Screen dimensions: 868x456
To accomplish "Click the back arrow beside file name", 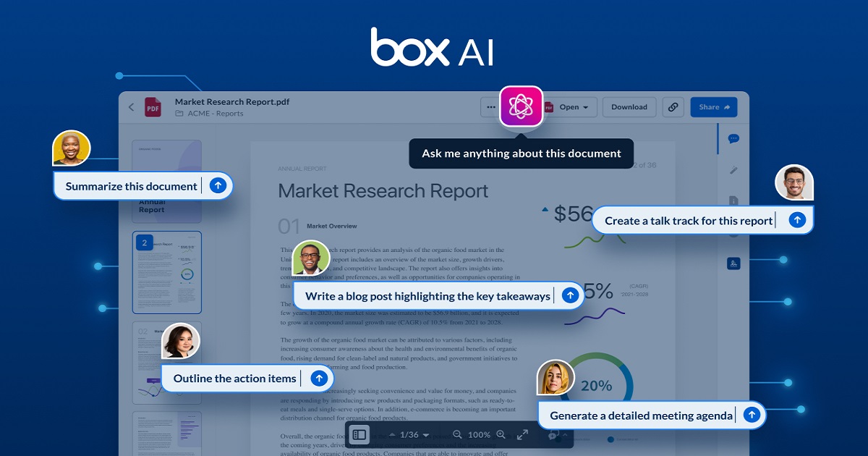I will pyautogui.click(x=131, y=107).
